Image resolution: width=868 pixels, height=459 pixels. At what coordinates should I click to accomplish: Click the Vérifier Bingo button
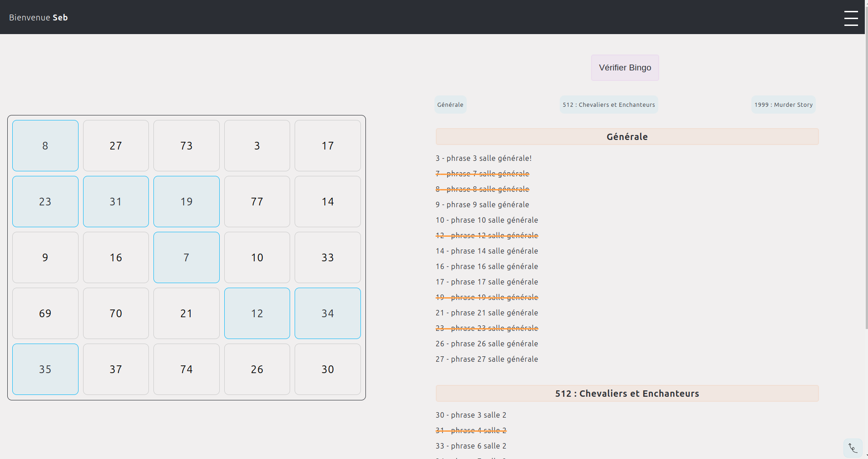point(625,68)
